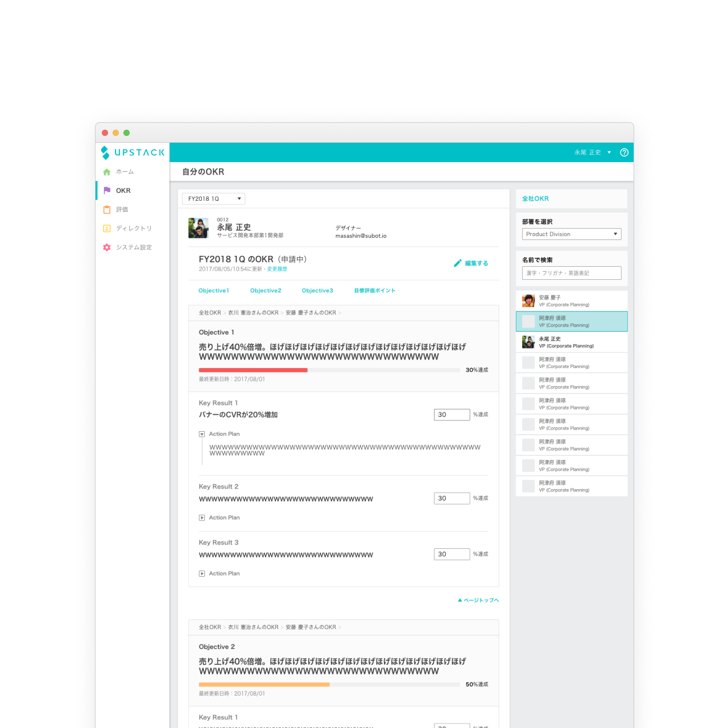Click the Objective 1 section heading
Viewport: 728px width, 728px height.
216,333
